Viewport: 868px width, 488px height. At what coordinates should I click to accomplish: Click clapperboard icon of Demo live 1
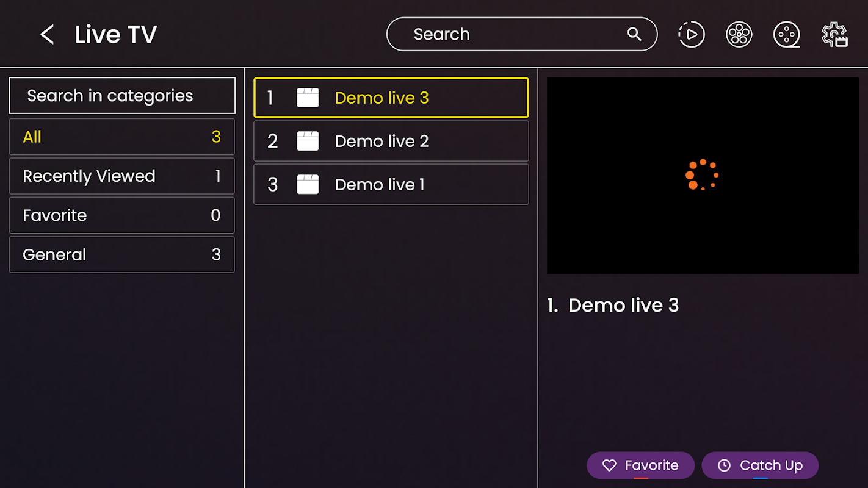point(308,184)
